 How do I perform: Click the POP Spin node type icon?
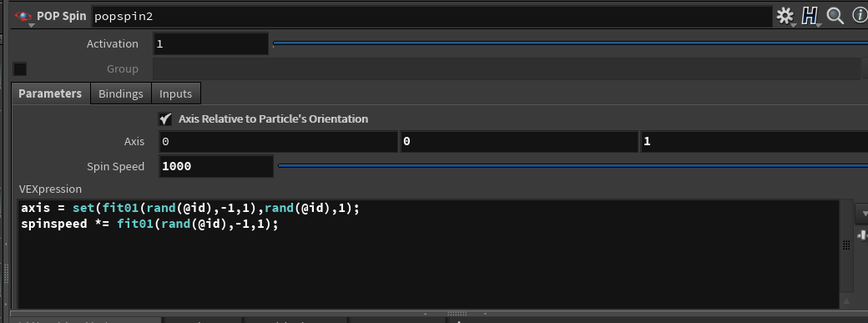[23, 17]
